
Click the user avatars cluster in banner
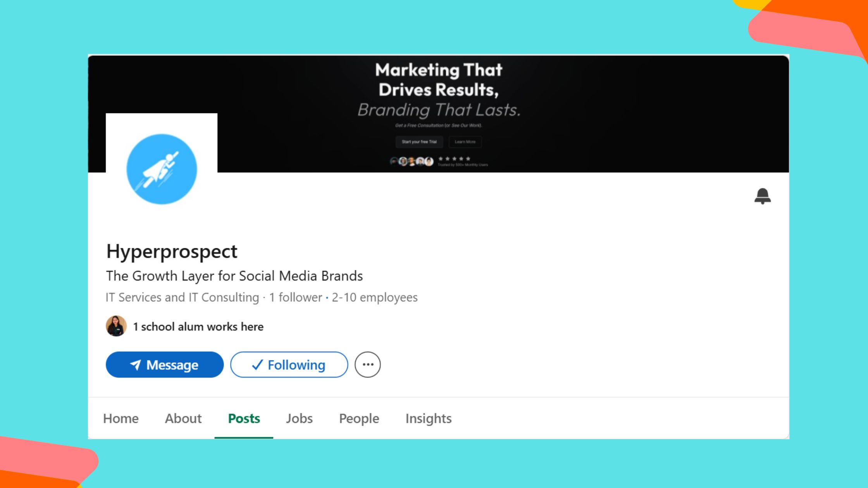[x=412, y=161]
